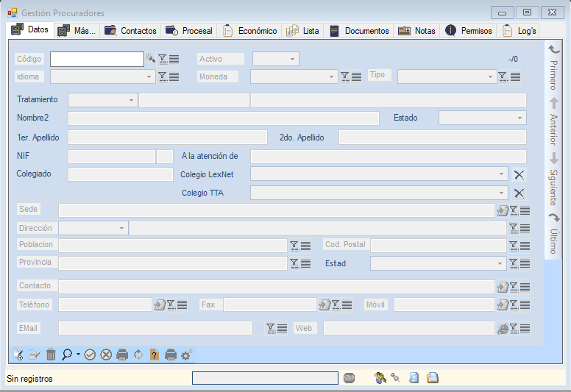Go to the Documentos tab
Image resolution: width=571 pixels, height=392 pixels.
pos(359,31)
